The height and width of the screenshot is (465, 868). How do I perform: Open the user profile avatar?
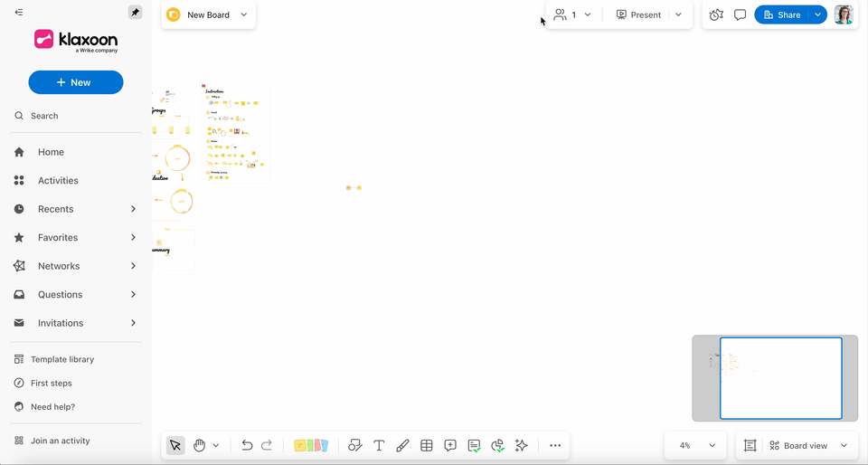[x=844, y=15]
